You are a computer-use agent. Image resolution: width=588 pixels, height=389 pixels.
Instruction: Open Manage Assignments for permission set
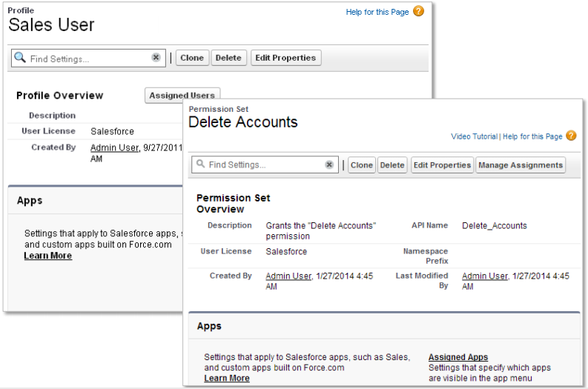point(521,165)
